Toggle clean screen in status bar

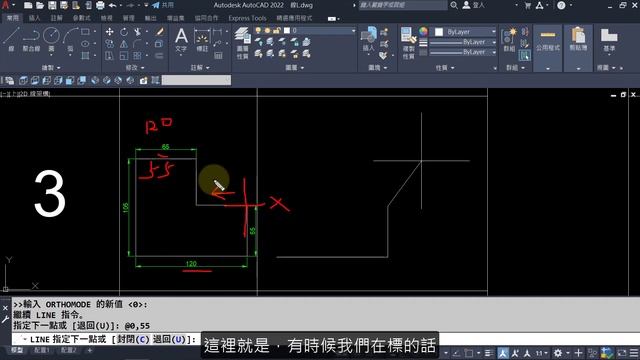click(622, 353)
